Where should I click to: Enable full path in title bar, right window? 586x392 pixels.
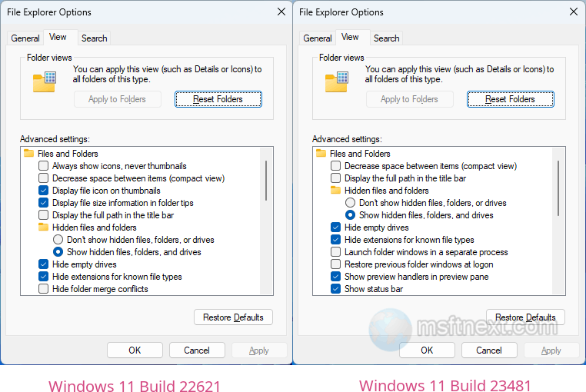click(x=335, y=178)
